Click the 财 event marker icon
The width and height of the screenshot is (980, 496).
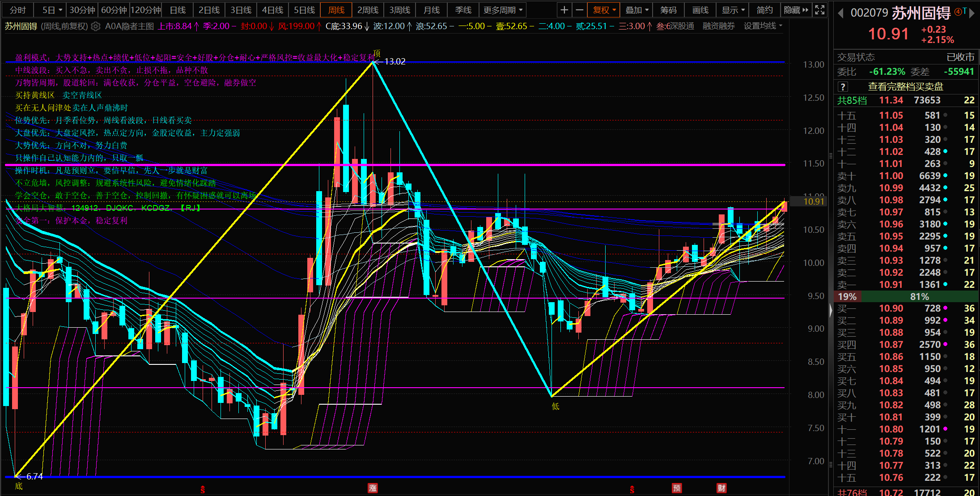tap(721, 488)
